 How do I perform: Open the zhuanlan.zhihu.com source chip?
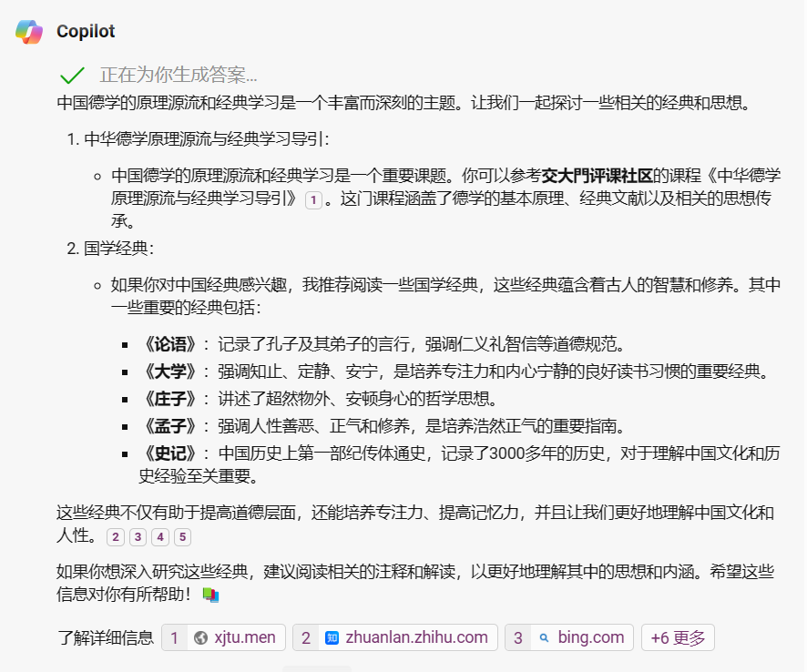[394, 637]
